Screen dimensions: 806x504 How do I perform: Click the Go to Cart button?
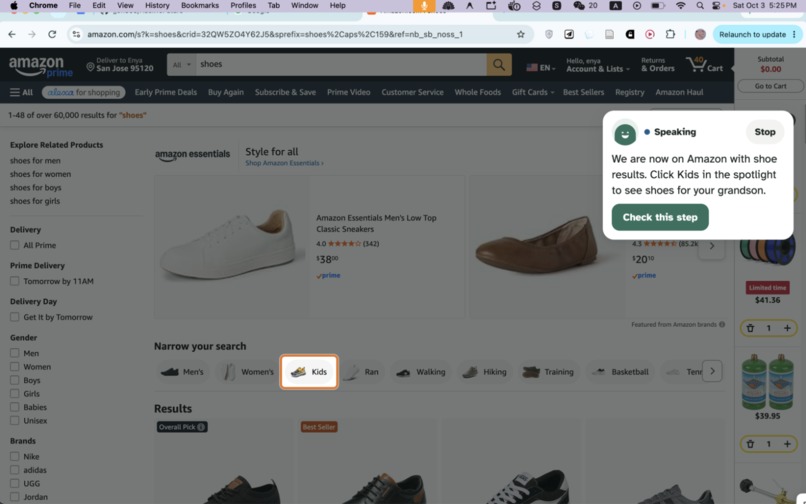click(770, 86)
